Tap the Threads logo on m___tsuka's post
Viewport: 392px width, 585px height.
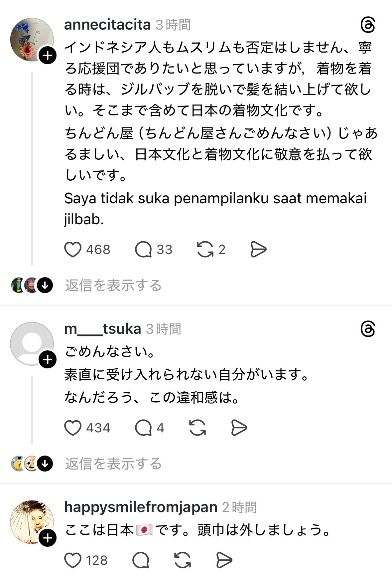point(368,329)
